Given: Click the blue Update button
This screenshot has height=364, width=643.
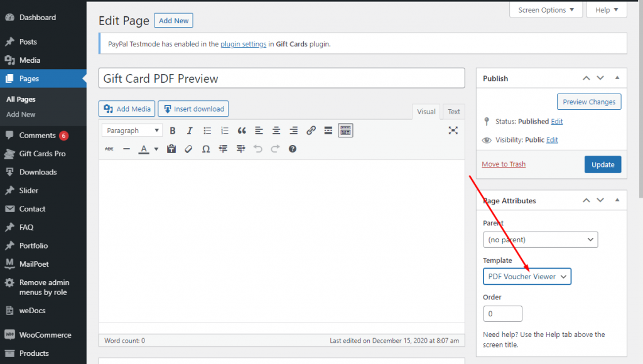Looking at the screenshot, I should pos(602,164).
